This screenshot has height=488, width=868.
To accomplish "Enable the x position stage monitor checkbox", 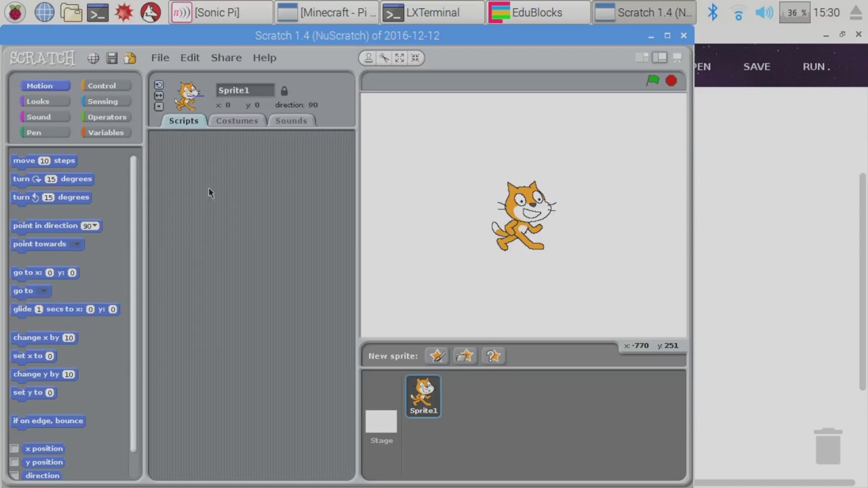I will click(14, 449).
